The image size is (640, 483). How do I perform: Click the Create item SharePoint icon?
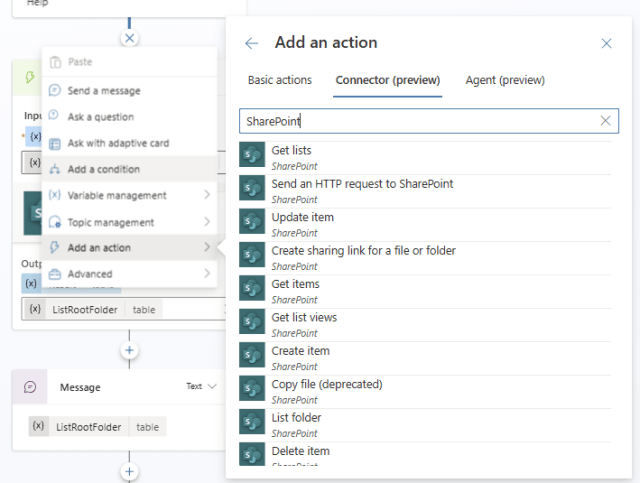point(252,357)
